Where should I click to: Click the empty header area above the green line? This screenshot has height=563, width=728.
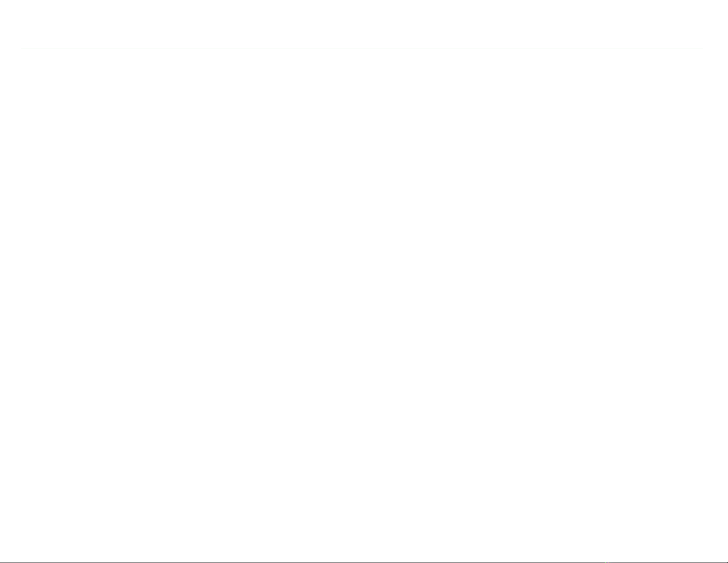click(x=364, y=24)
